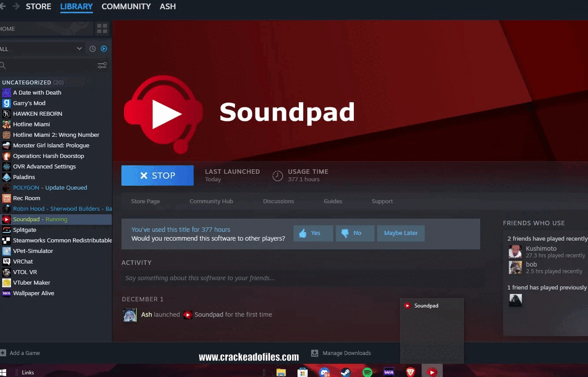Open the Support tab

pos(382,201)
